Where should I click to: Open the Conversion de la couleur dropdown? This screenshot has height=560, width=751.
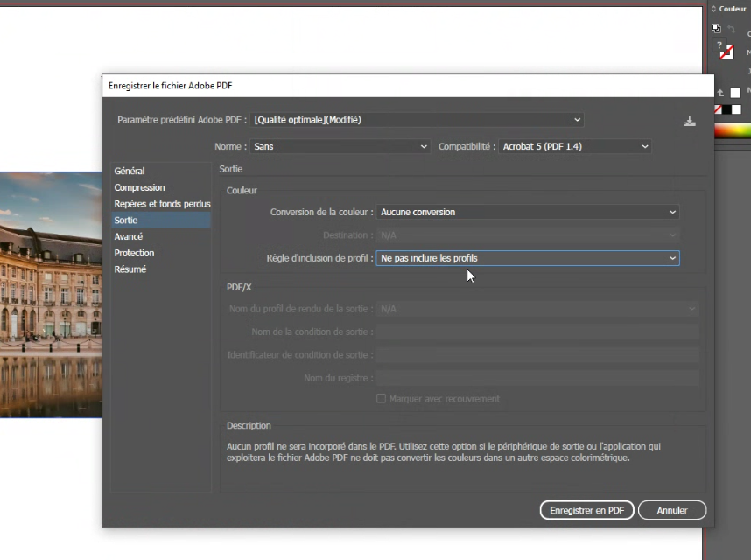[x=528, y=212]
